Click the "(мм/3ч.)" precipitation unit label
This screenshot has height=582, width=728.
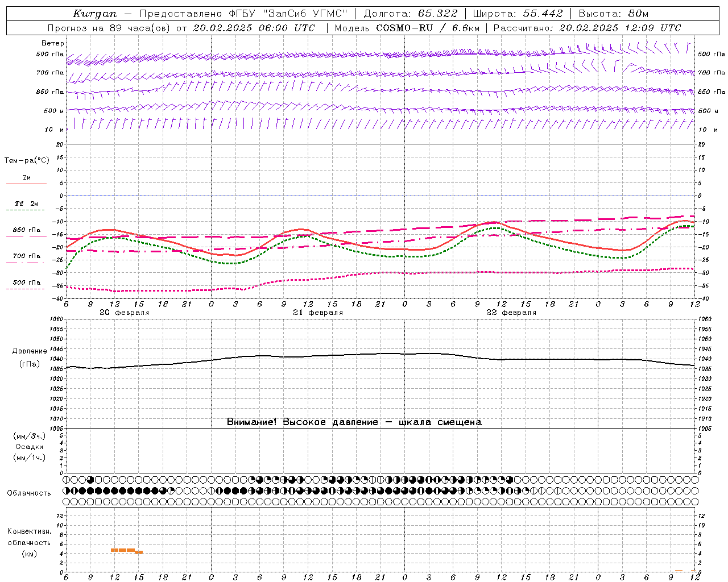(30, 436)
